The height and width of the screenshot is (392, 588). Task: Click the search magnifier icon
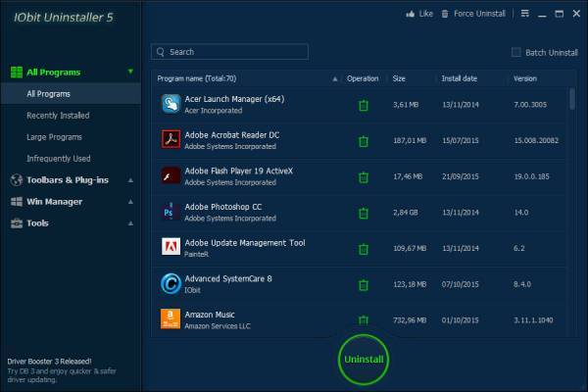[161, 52]
